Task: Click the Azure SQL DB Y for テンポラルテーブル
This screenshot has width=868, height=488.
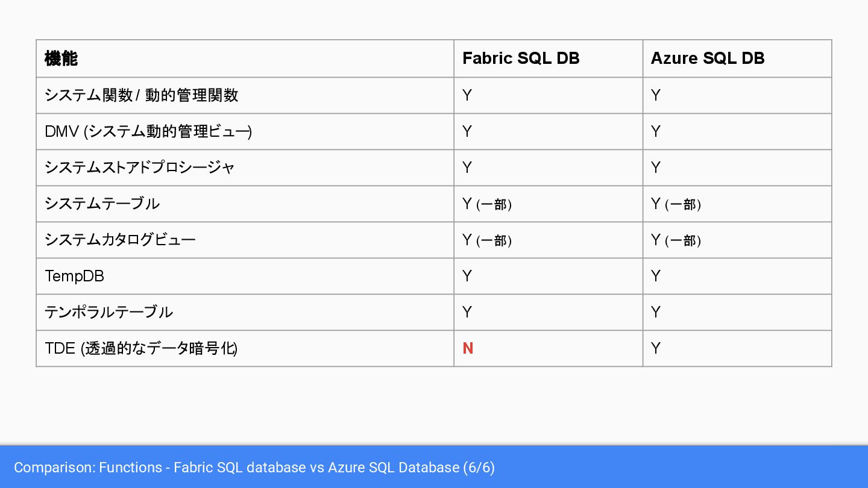Action: tap(656, 312)
